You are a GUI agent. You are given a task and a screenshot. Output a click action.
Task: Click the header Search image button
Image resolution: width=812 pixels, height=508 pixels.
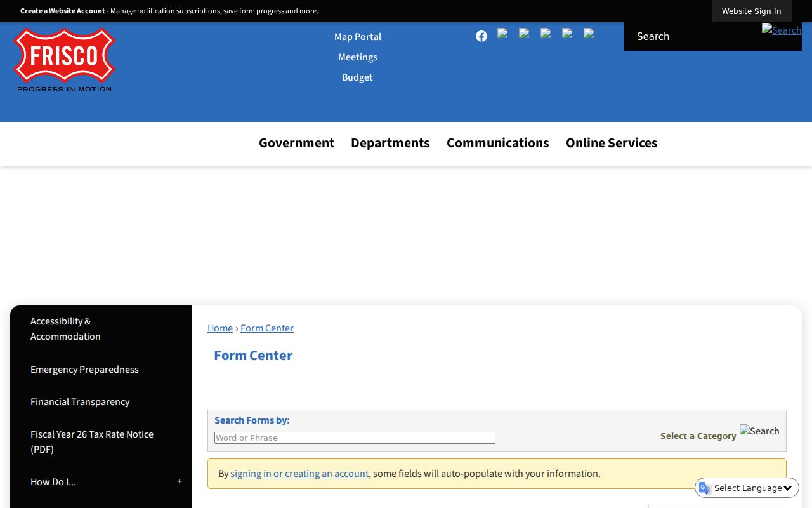pyautogui.click(x=782, y=30)
